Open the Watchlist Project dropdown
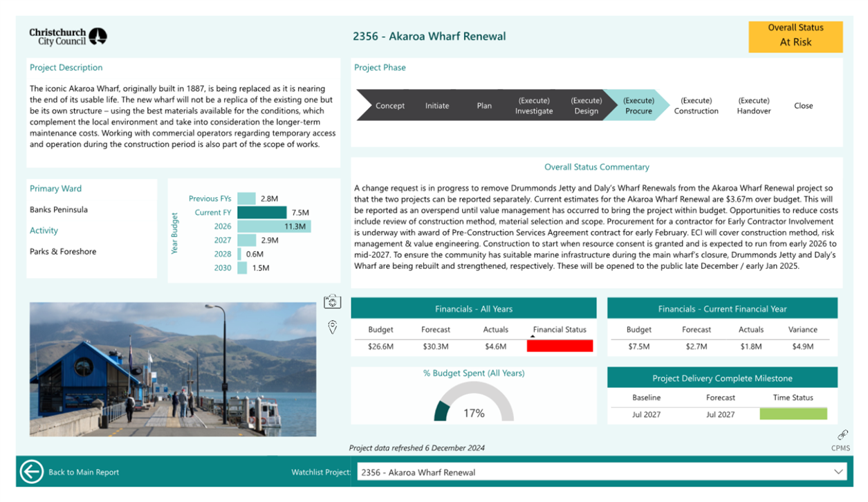Screen dimensions: 868x502 coord(602,472)
